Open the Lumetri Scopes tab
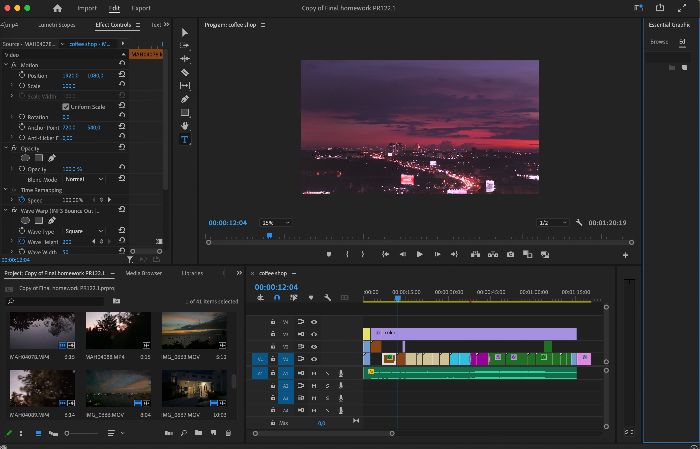700x449 pixels. click(56, 25)
